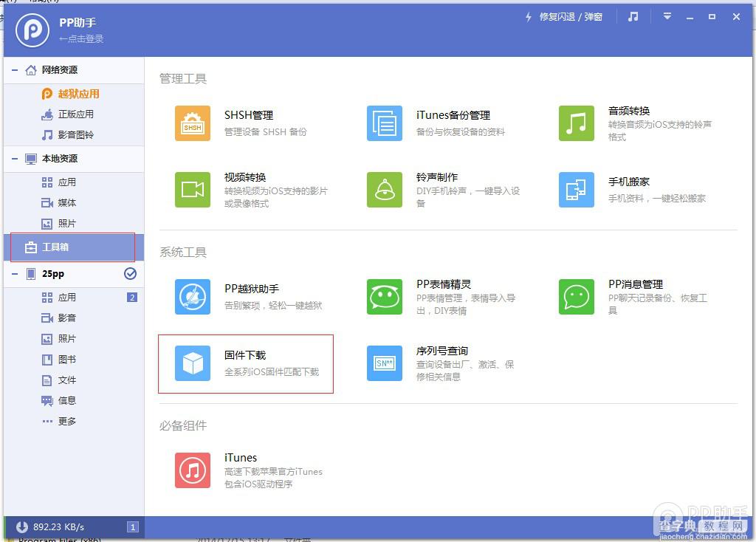Open the 序列号查询 serial number icon
The height and width of the screenshot is (542, 756).
click(x=384, y=363)
